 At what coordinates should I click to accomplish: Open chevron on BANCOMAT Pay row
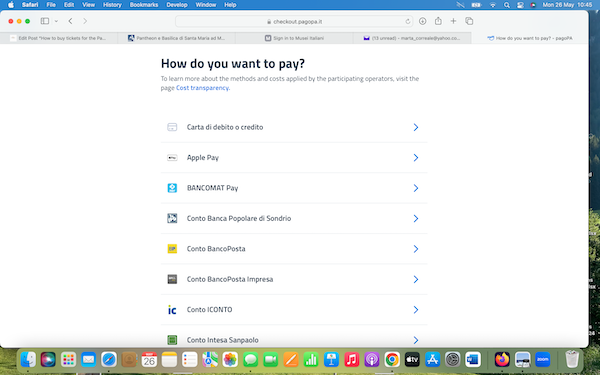coord(416,188)
